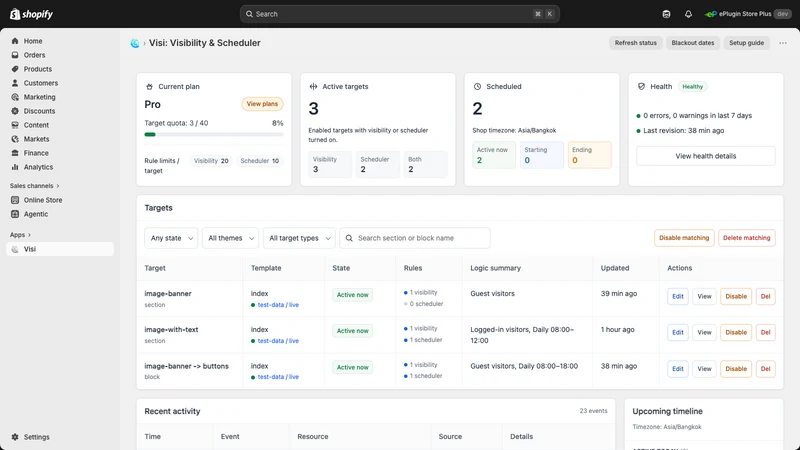Click View plans button

262,104
